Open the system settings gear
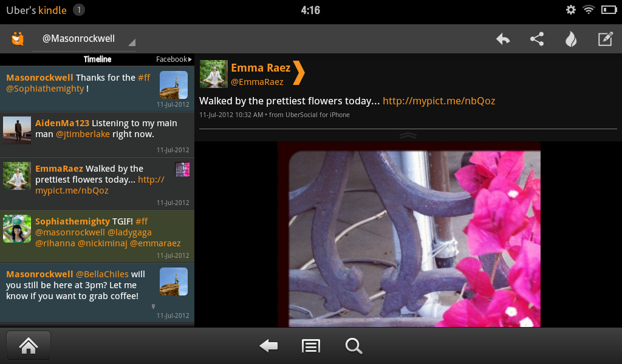The image size is (622, 364). 570,10
